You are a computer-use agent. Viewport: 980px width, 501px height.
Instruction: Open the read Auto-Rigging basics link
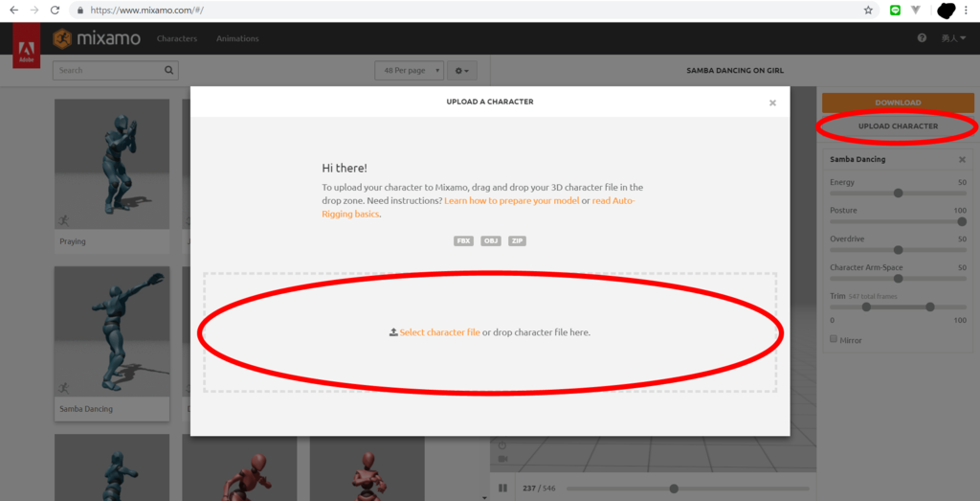pos(479,207)
